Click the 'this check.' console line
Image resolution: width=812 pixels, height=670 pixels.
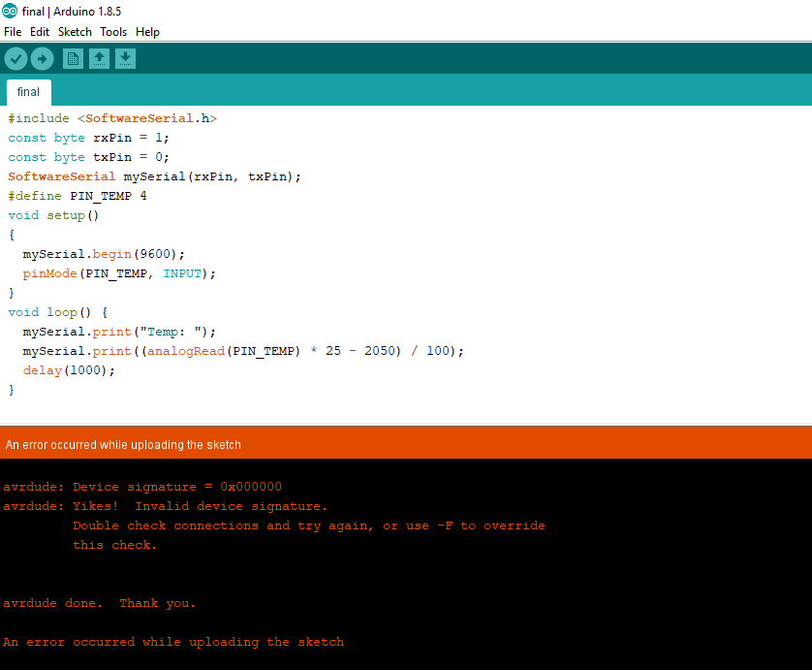(114, 545)
